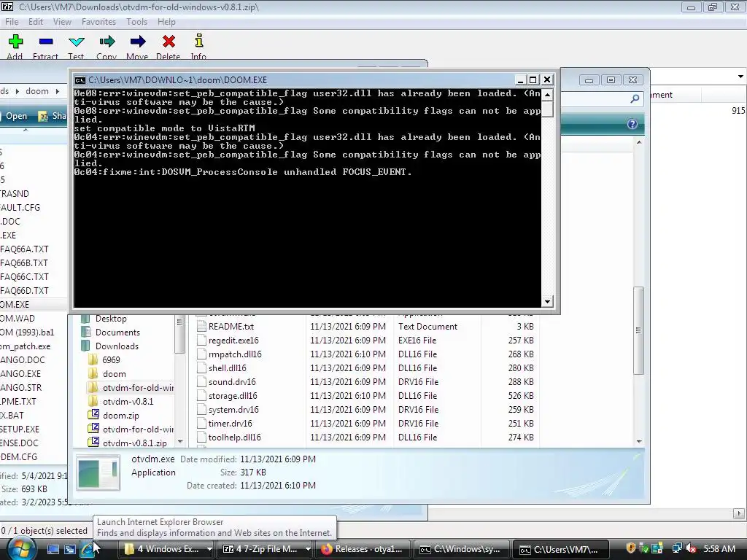Click the console scrollbar down arrow
This screenshot has height=560, width=747.
point(547,301)
